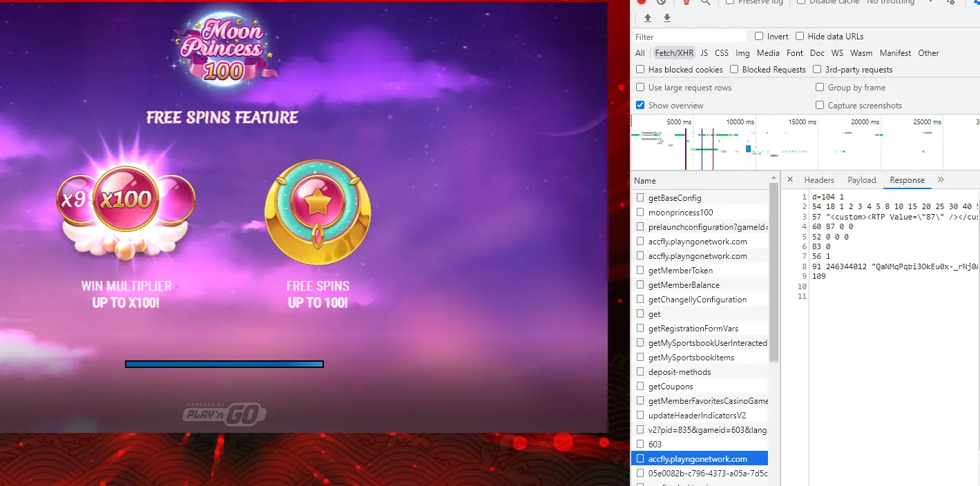Click the export HAR download arrow
This screenshot has width=980, height=486.
click(667, 18)
